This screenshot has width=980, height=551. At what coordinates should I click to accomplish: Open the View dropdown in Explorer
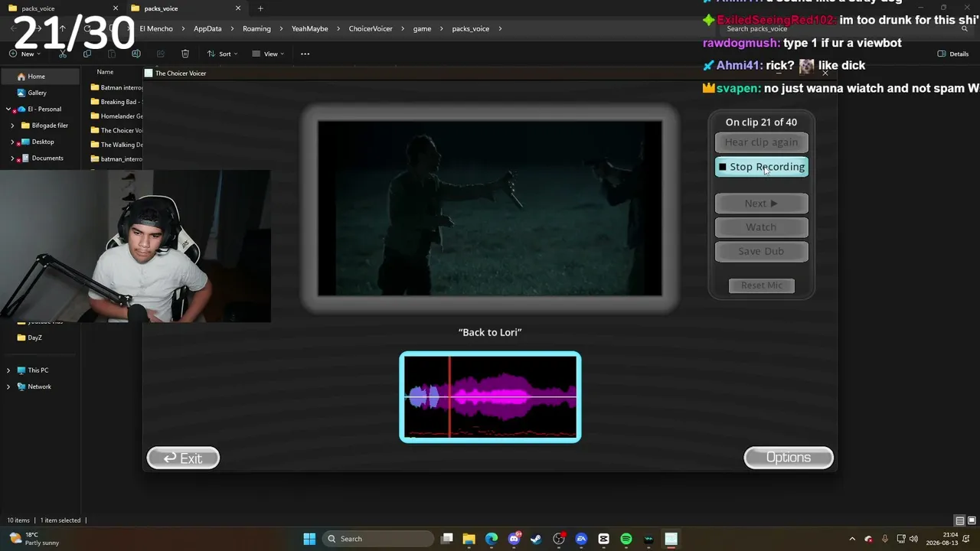click(268, 54)
